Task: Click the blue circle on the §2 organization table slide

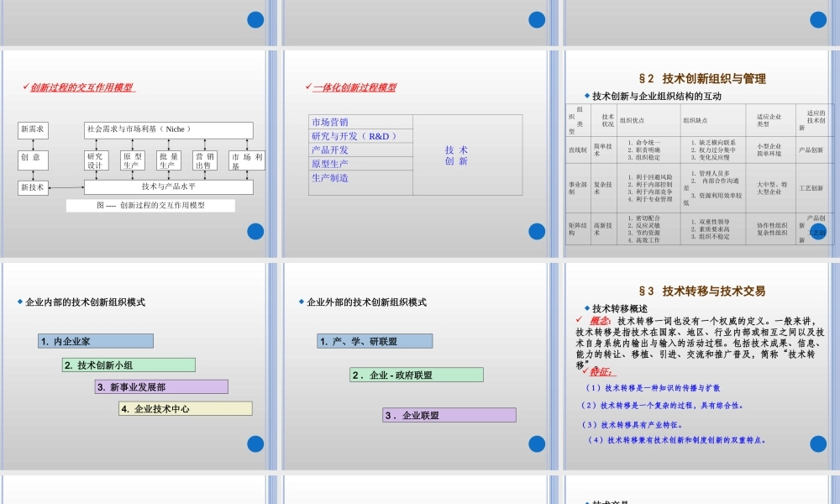Action: click(818, 232)
